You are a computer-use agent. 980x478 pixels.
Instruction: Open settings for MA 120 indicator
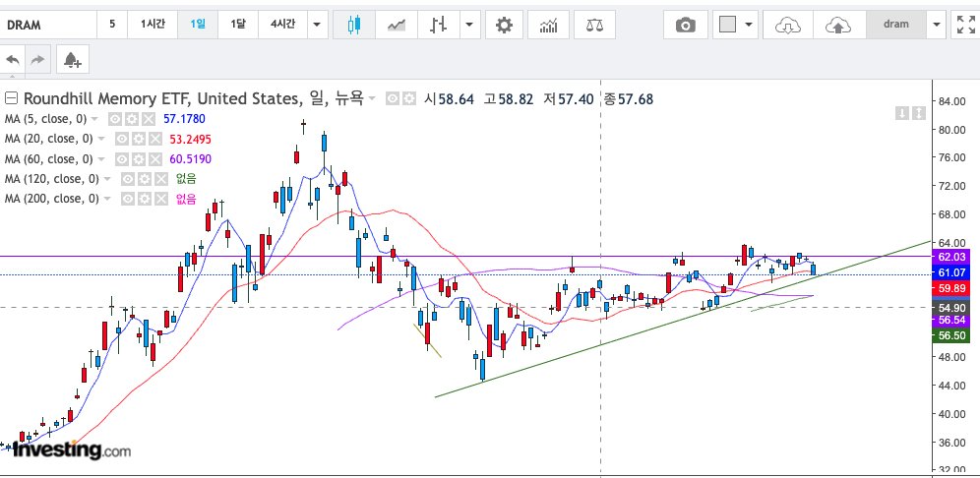pyautogui.click(x=145, y=179)
